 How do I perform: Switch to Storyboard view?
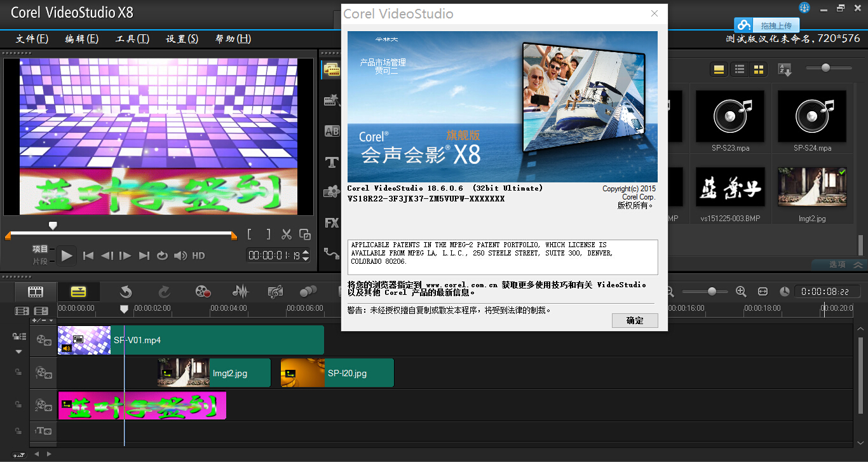35,291
